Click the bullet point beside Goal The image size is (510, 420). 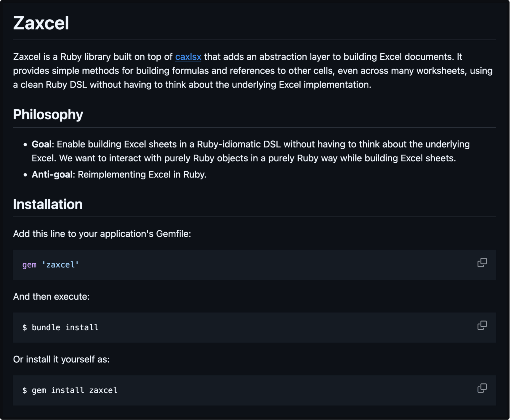pos(25,145)
